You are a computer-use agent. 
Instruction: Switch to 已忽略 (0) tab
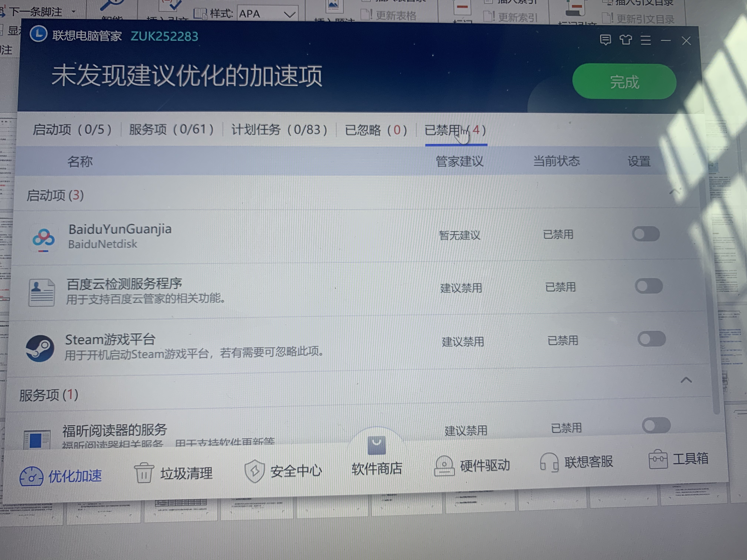coord(376,130)
